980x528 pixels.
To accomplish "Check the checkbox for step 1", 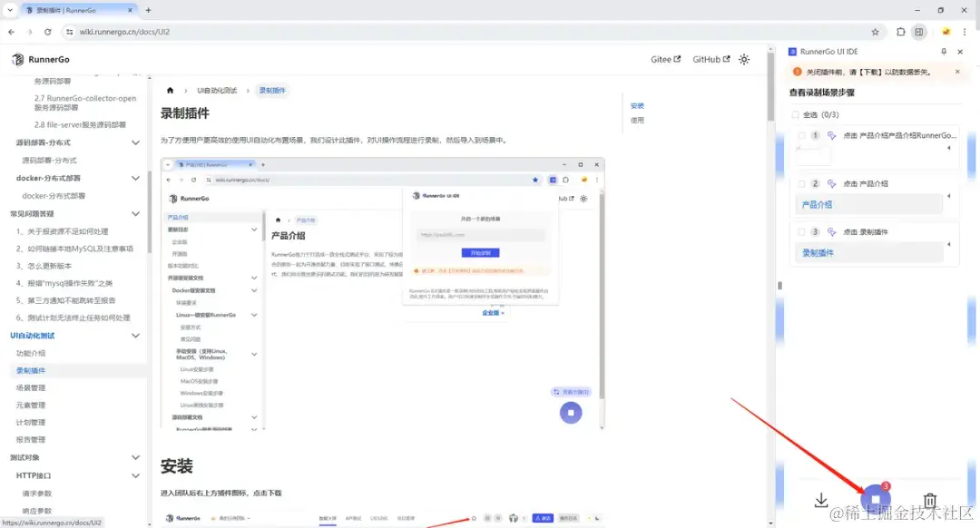I will point(801,135).
